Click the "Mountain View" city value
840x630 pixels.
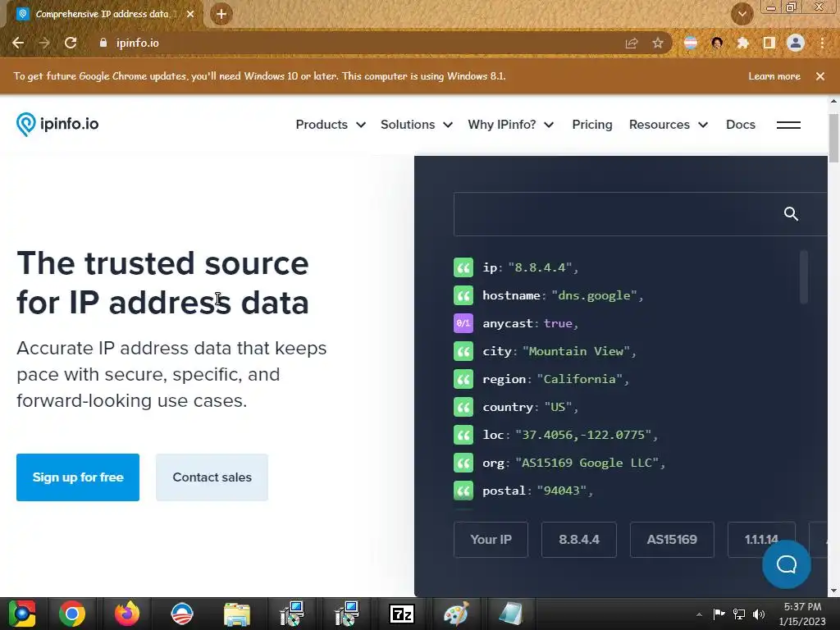tap(576, 351)
